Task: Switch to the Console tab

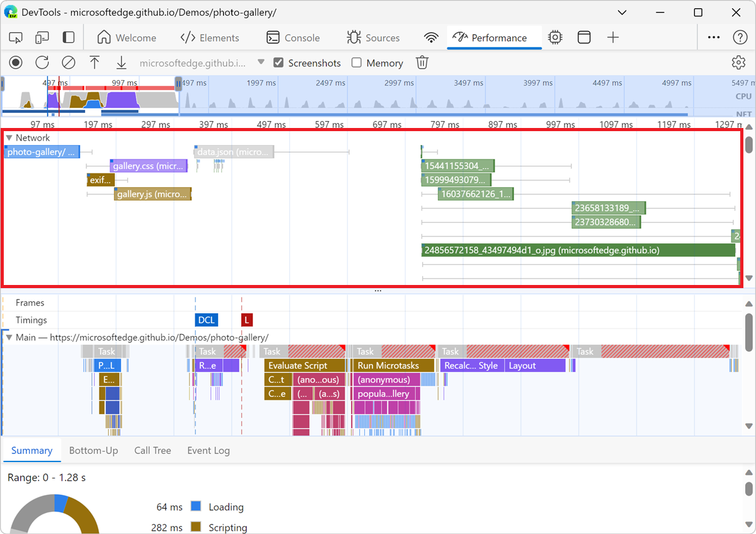Action: (x=293, y=38)
